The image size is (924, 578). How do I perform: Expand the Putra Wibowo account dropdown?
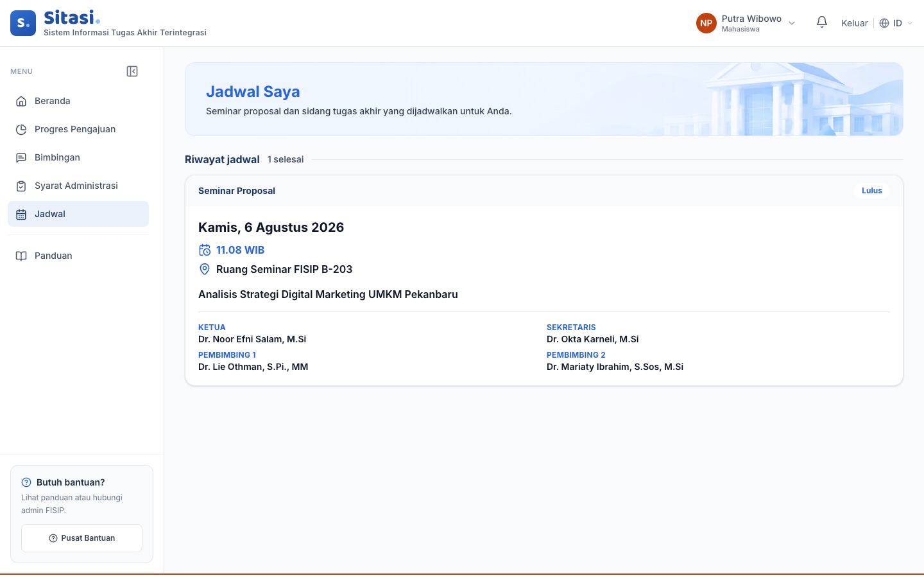pyautogui.click(x=792, y=23)
